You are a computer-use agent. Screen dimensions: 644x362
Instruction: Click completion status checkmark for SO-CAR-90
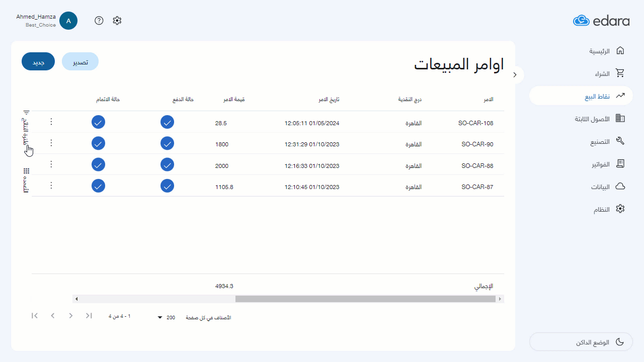click(99, 143)
